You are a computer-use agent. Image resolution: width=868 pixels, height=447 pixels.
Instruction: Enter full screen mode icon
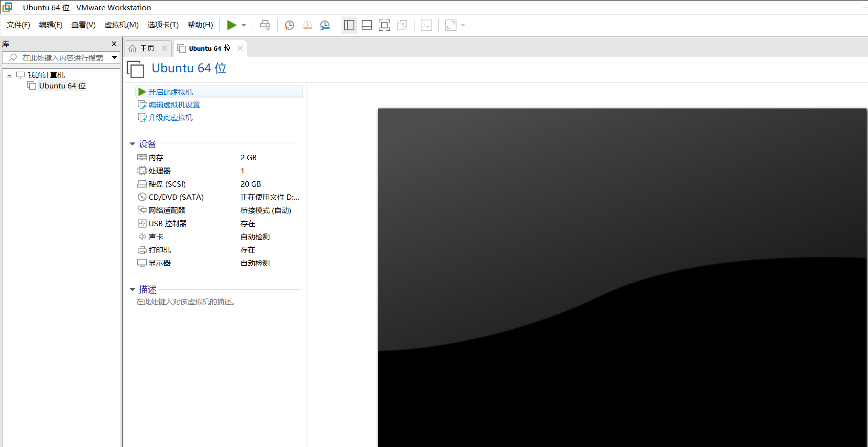tap(385, 25)
